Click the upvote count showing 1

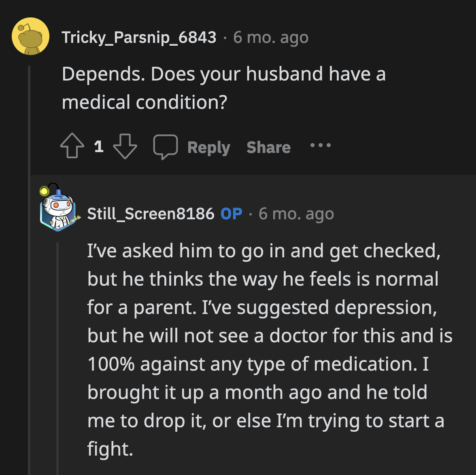coord(98,146)
